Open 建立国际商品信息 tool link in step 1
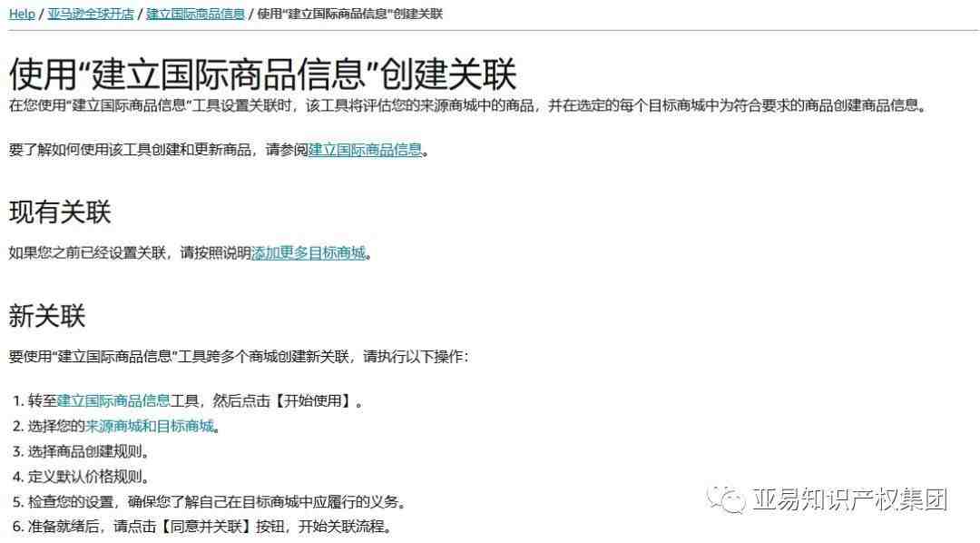This screenshot has height=543, width=980. [113, 400]
